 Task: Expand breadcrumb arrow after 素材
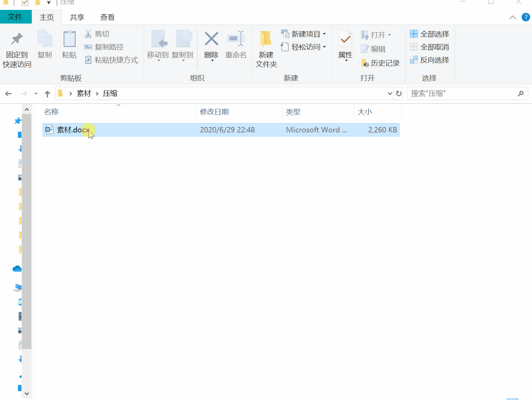[x=97, y=94]
